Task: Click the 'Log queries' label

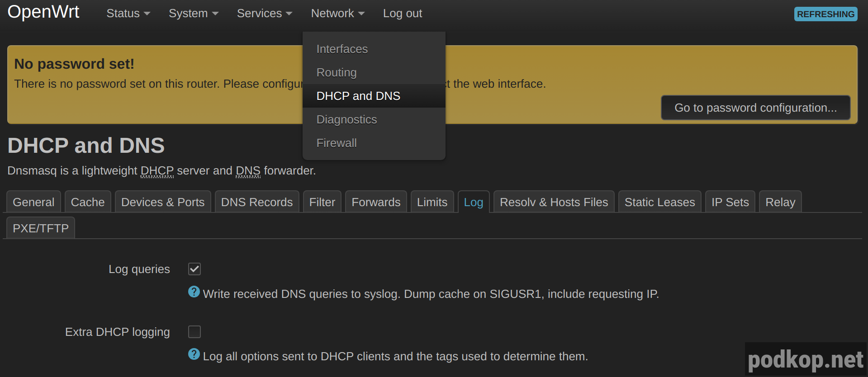Action: click(x=139, y=269)
